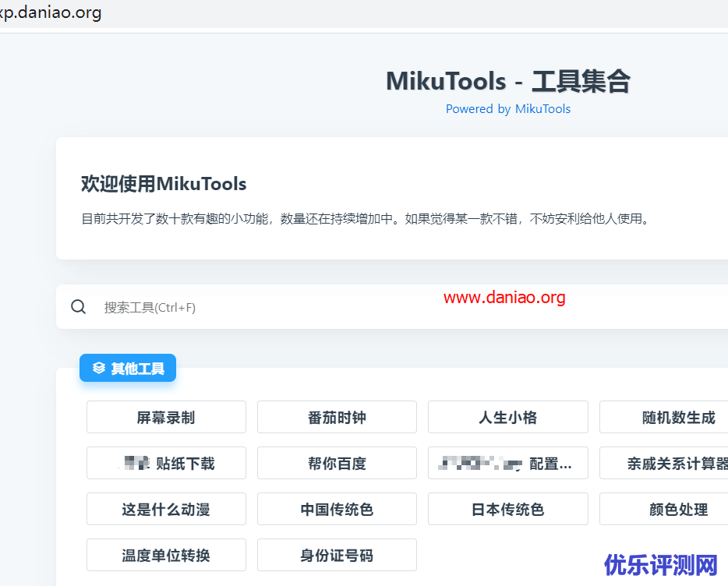Select the 其他工具 category tag
Viewport: 728px width, 586px height.
[x=128, y=368]
